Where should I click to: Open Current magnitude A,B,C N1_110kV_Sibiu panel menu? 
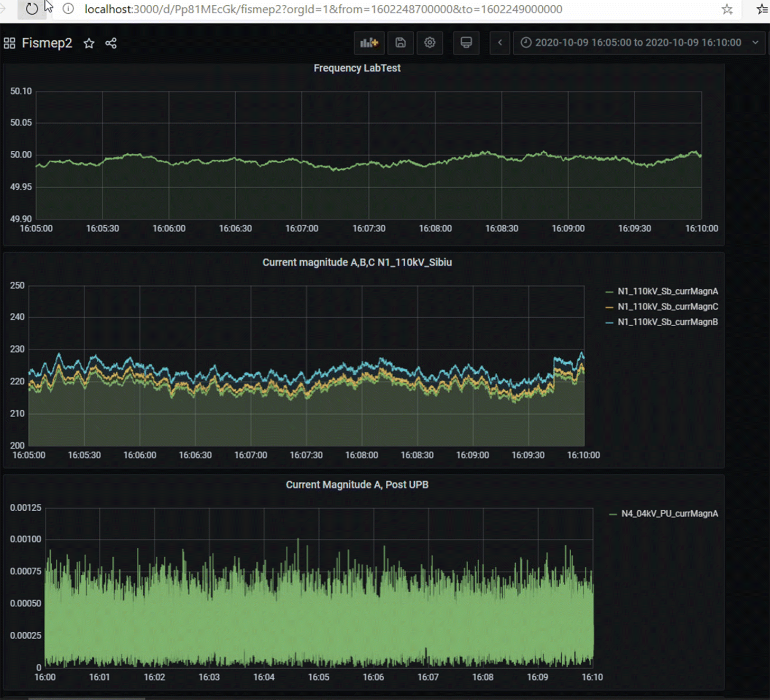357,262
